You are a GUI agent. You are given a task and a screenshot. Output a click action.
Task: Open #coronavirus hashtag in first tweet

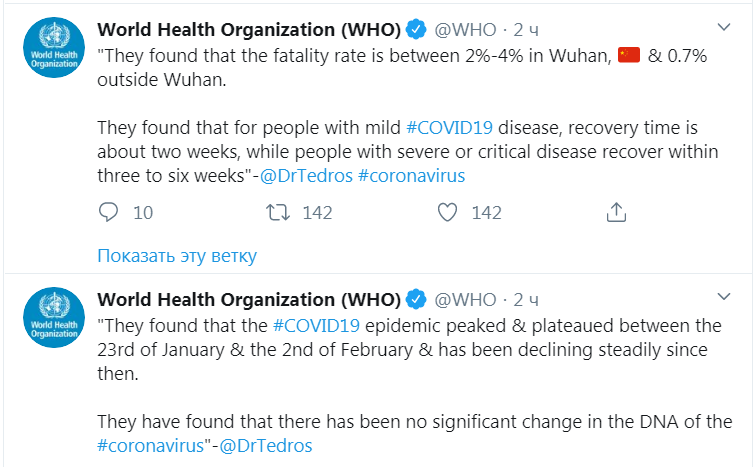[x=411, y=175]
